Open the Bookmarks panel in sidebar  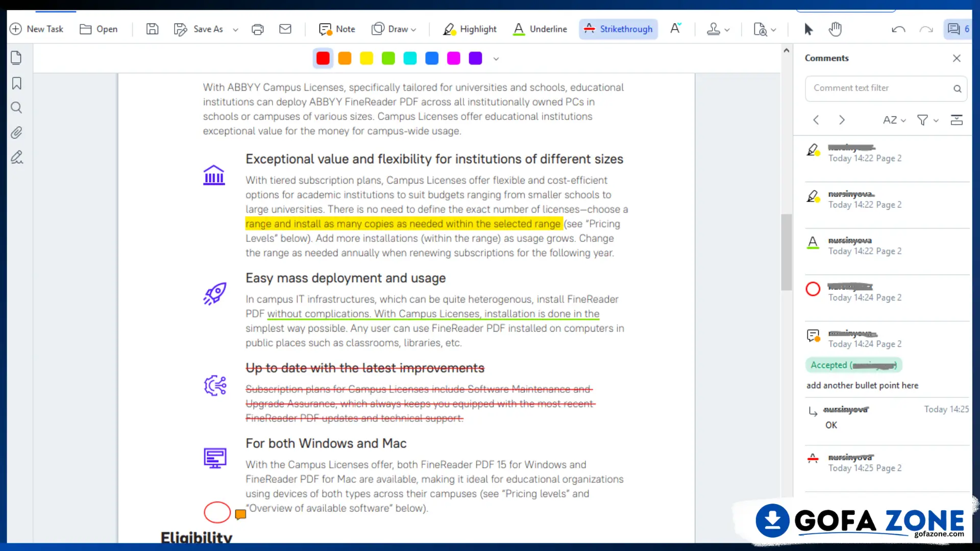coord(16,83)
